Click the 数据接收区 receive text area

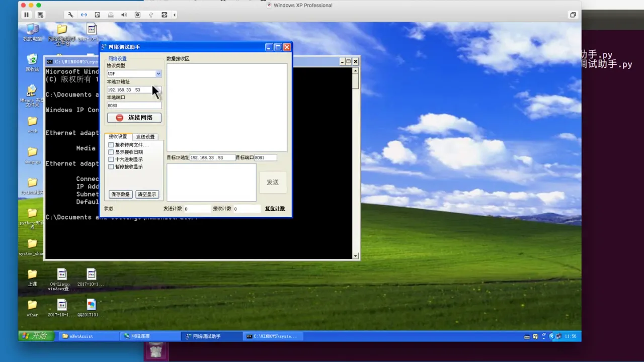[x=227, y=107]
